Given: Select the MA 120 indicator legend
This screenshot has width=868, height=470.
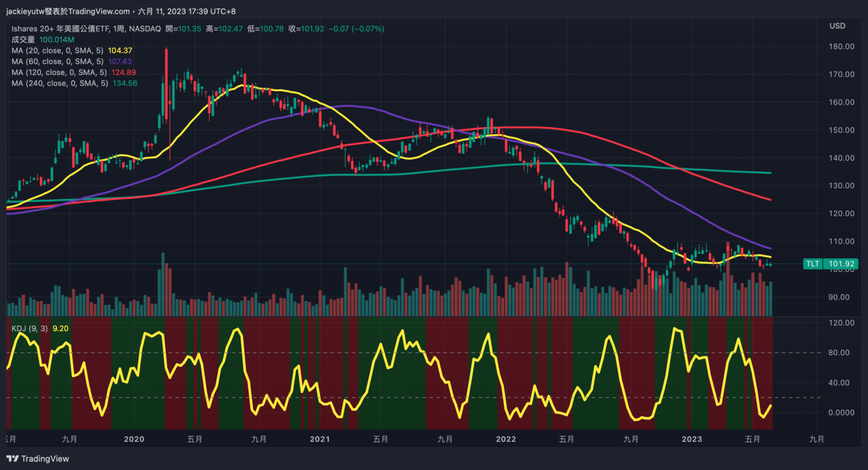Looking at the screenshot, I should click(59, 72).
